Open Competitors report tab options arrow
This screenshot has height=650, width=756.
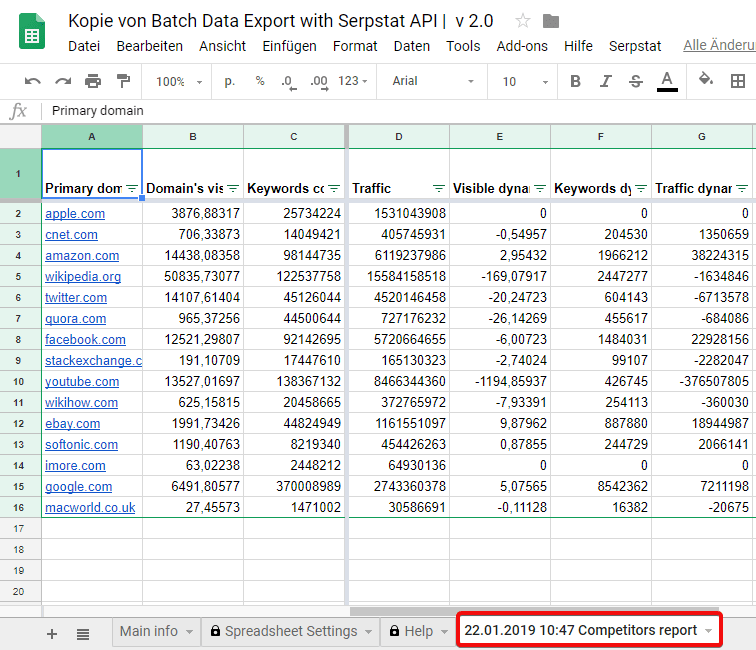click(708, 631)
